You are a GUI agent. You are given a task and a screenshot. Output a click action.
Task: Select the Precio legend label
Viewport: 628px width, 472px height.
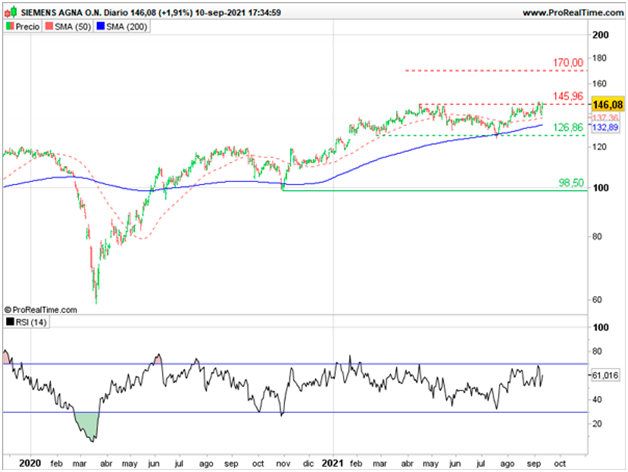(x=28, y=27)
